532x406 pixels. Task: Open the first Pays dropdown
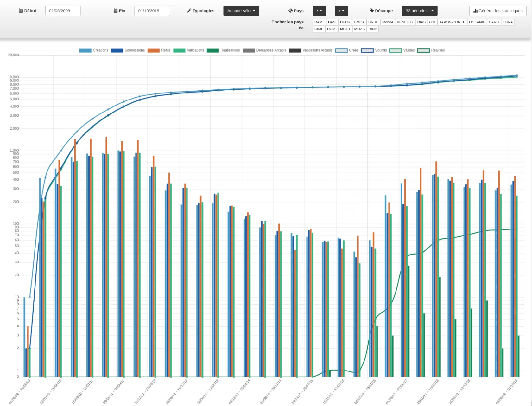pyautogui.click(x=319, y=11)
